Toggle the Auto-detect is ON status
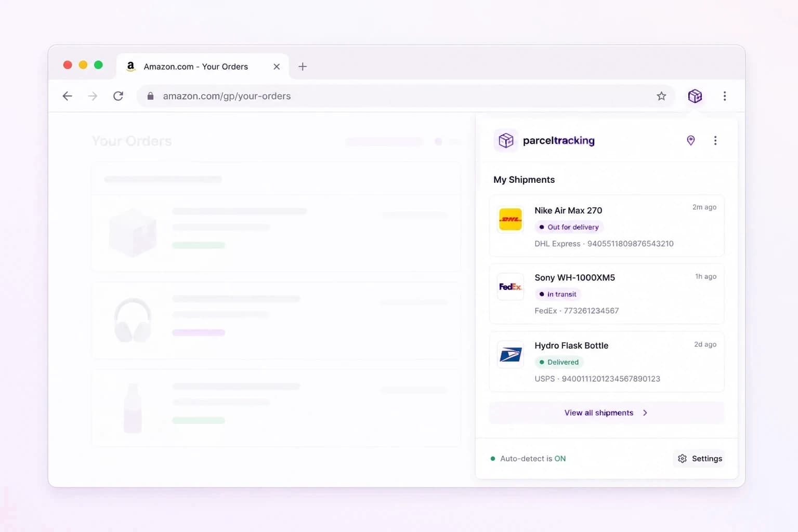 click(528, 459)
